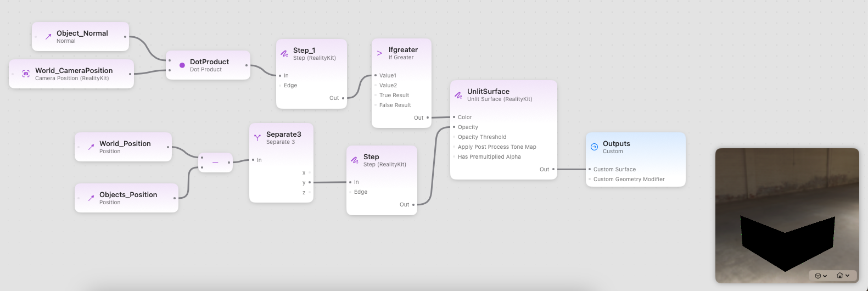Screen dimensions: 868x291
Task: Click the Custom Surface input on Outputs
Action: point(590,170)
